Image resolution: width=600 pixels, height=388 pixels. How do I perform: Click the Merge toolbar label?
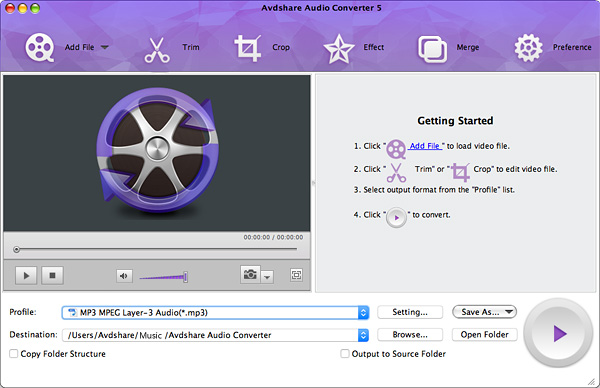468,47
